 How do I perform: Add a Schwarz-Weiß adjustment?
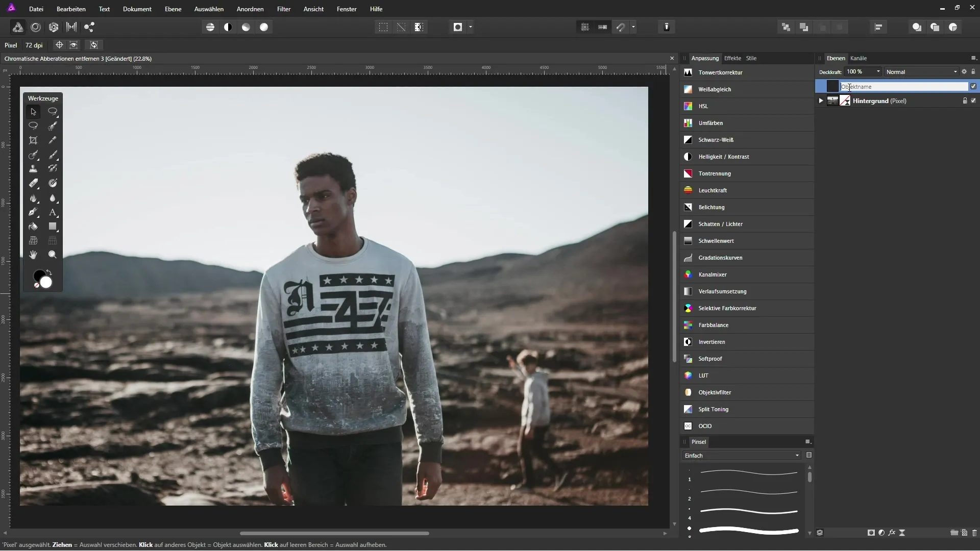click(747, 140)
